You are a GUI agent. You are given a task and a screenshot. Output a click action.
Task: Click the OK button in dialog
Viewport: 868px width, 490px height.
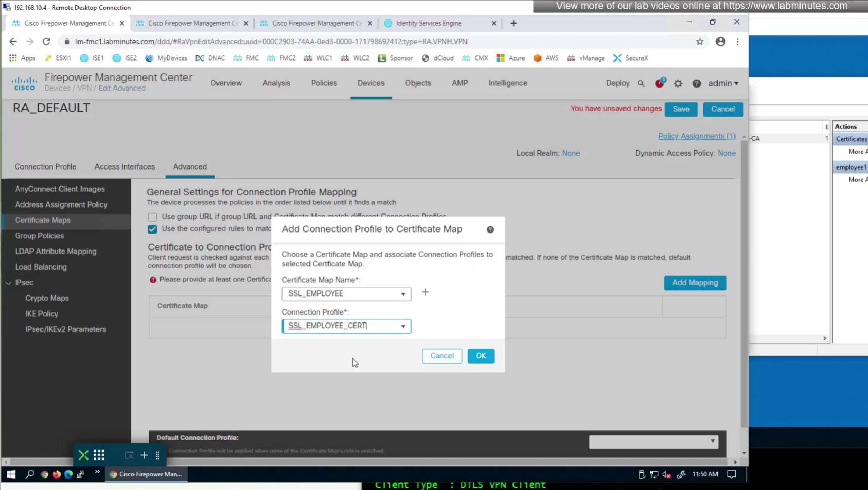pyautogui.click(x=480, y=355)
